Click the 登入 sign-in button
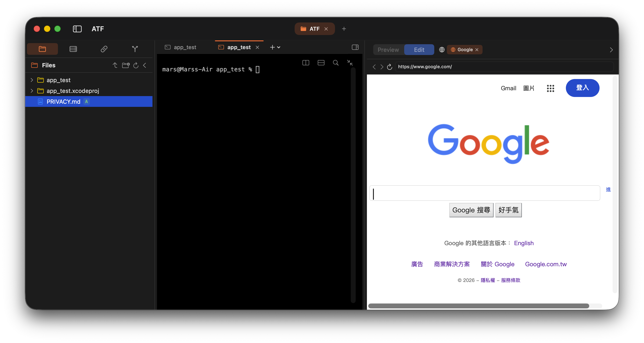The image size is (644, 343). pos(582,88)
